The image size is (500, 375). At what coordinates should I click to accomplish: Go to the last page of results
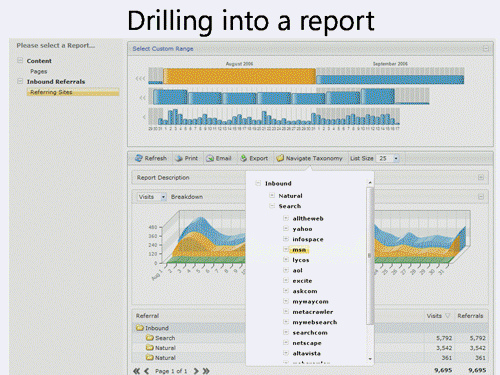[206, 371]
